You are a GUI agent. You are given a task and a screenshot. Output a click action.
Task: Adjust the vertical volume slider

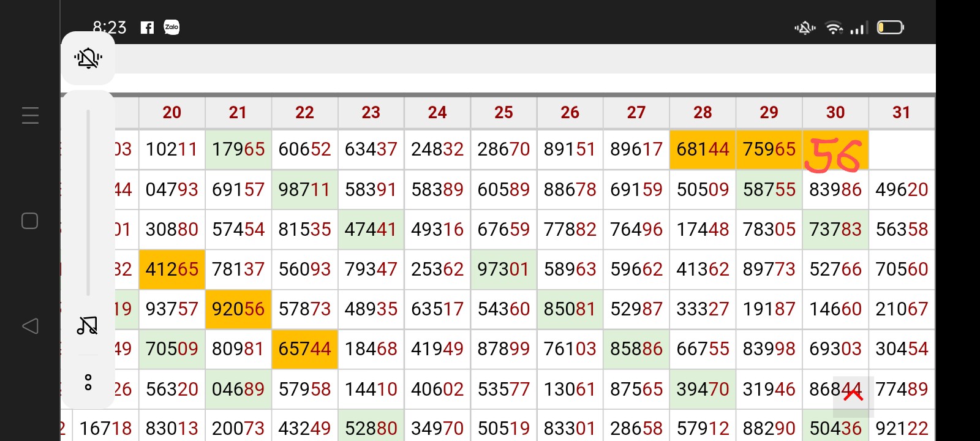pyautogui.click(x=88, y=203)
